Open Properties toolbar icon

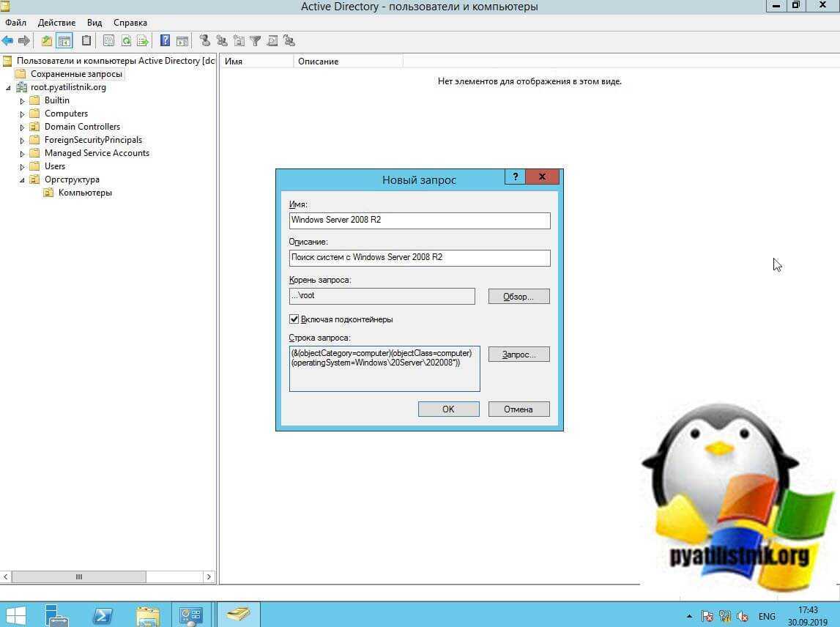pos(108,41)
